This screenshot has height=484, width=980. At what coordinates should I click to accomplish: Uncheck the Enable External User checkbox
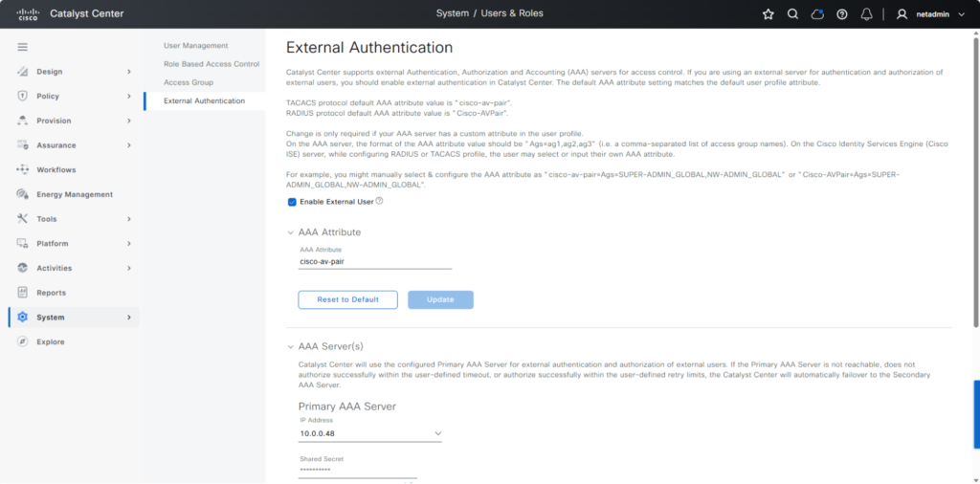click(x=293, y=202)
